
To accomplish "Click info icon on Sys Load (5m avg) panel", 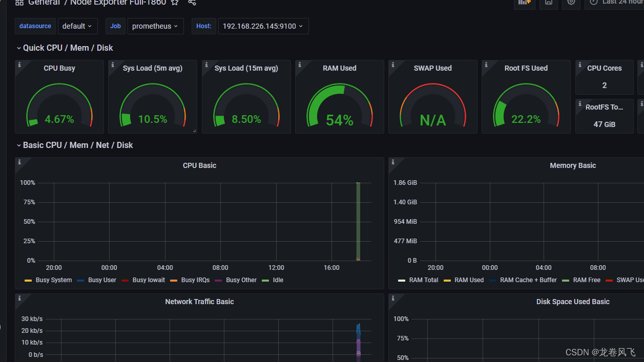I will (x=113, y=65).
